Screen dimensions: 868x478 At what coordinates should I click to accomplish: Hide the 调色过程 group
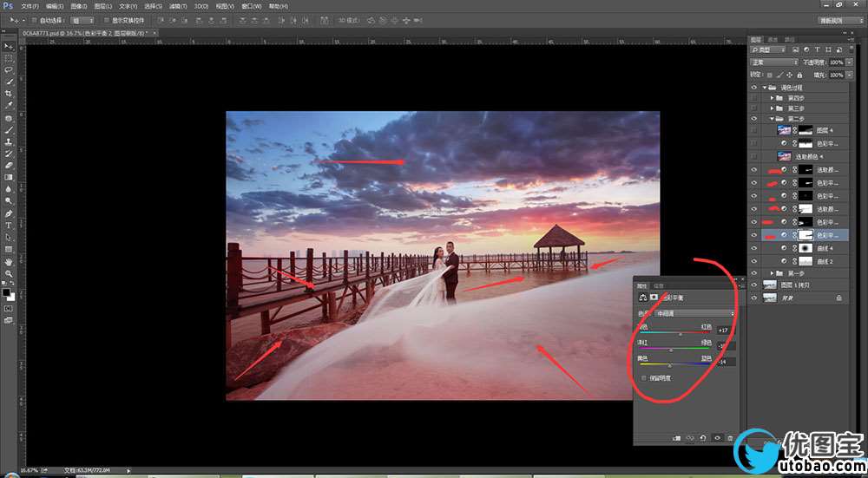[x=754, y=88]
